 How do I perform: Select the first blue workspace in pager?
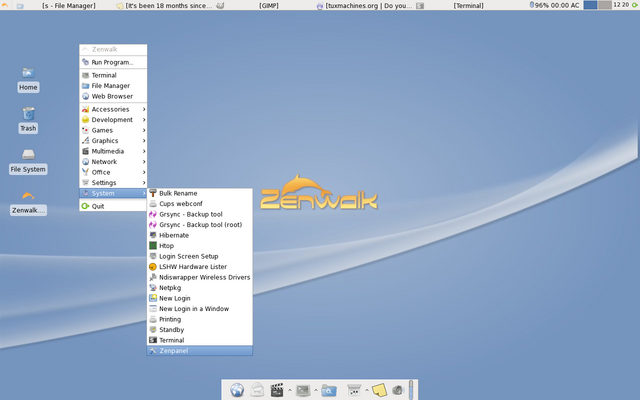(x=590, y=5)
